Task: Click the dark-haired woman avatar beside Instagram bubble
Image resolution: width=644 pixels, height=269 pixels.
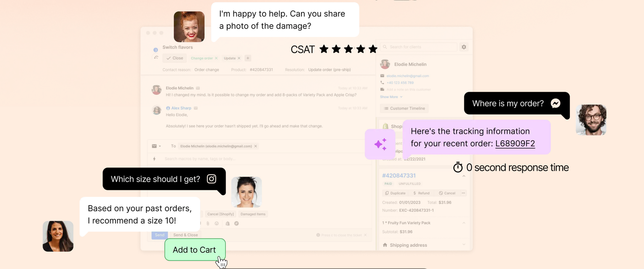Action: click(x=246, y=192)
